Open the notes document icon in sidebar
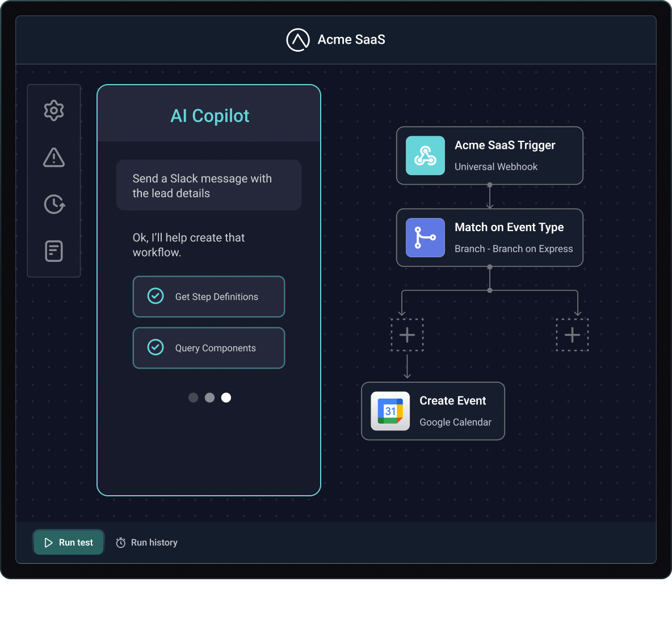This screenshot has height=636, width=672. point(54,251)
